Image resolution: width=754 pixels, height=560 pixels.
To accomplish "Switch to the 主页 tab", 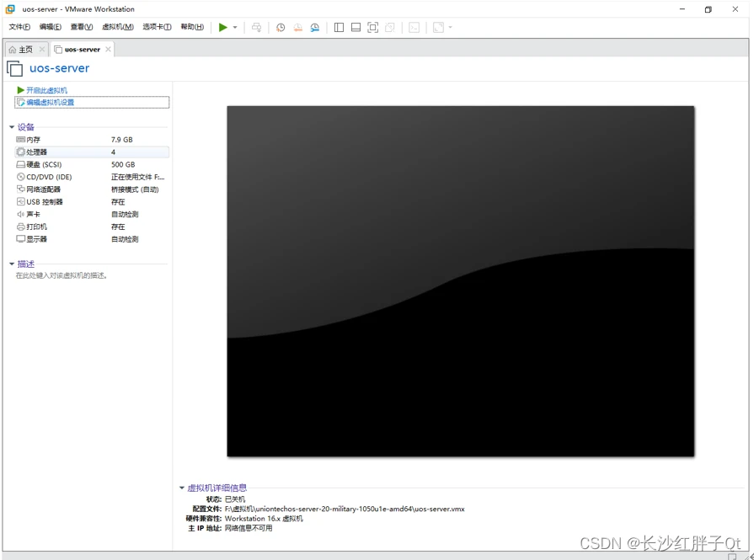I will pyautogui.click(x=25, y=50).
